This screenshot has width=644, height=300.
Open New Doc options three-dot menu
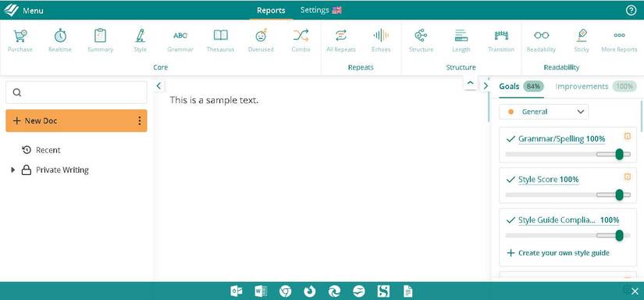tap(140, 120)
